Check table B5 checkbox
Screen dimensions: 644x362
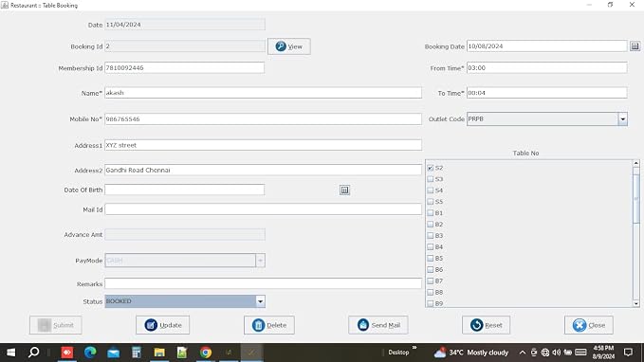click(431, 258)
